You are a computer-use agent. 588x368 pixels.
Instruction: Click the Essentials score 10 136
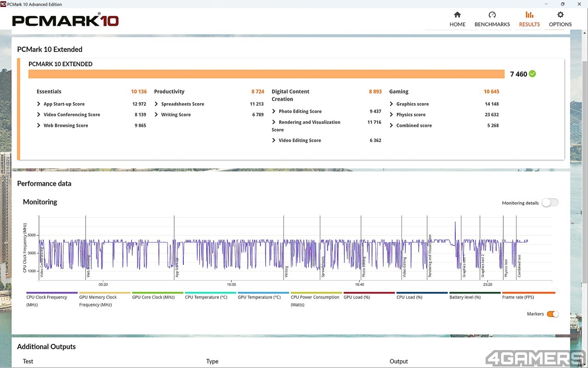coord(139,92)
